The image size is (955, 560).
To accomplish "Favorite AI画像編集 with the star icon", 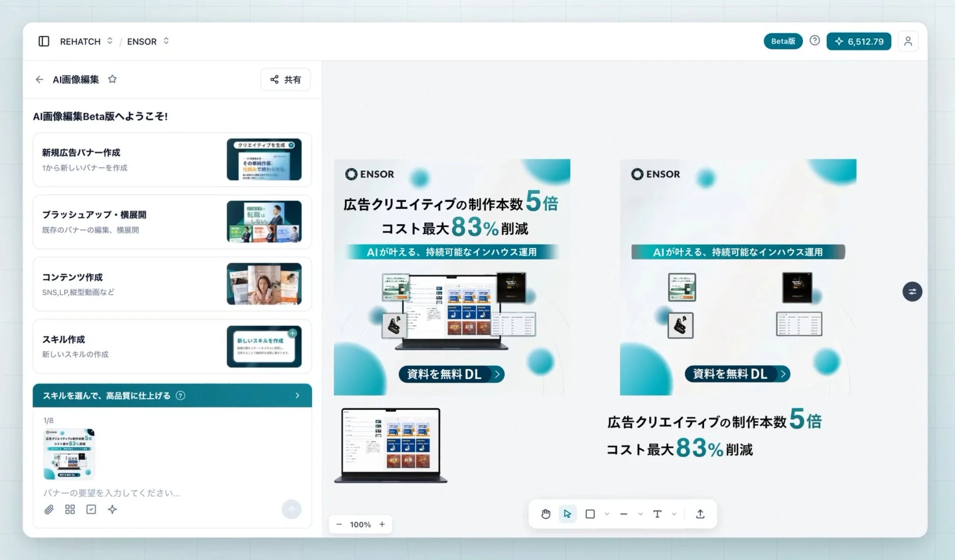I will coord(112,79).
